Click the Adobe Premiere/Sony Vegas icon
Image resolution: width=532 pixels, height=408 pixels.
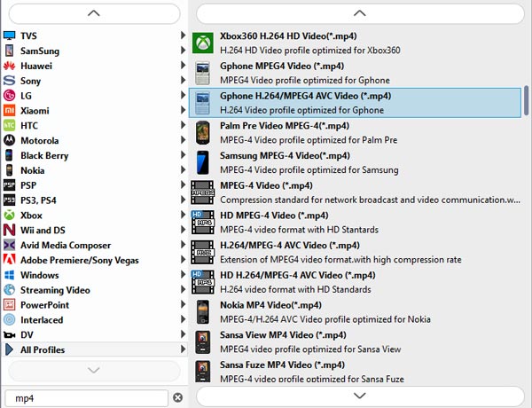coord(9,260)
